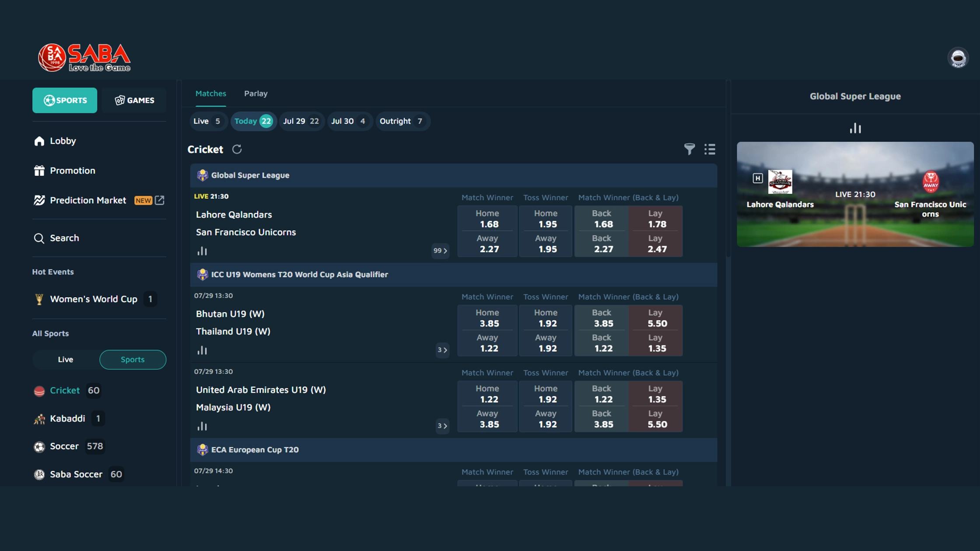Click ICC U19 Womens T20 league badge
This screenshot has height=551, width=980.
pos(202,275)
